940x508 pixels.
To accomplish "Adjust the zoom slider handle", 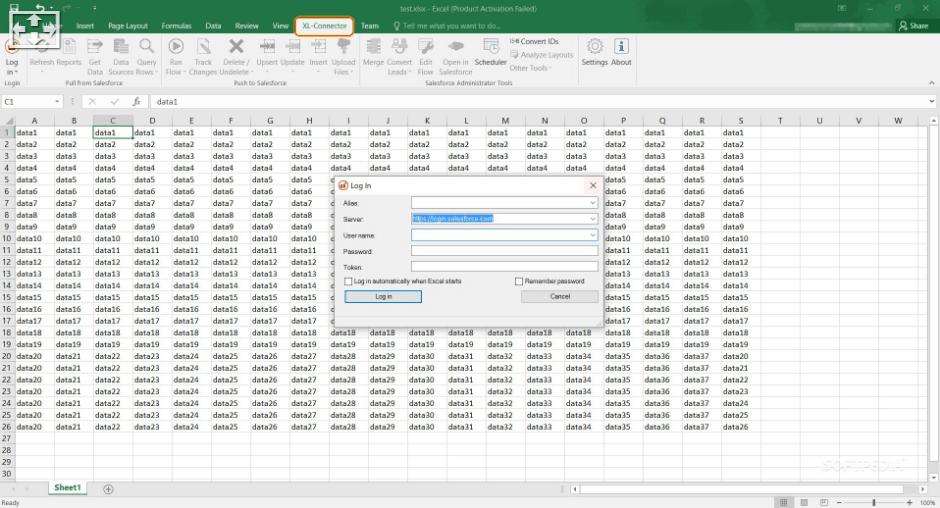I will coord(874,503).
